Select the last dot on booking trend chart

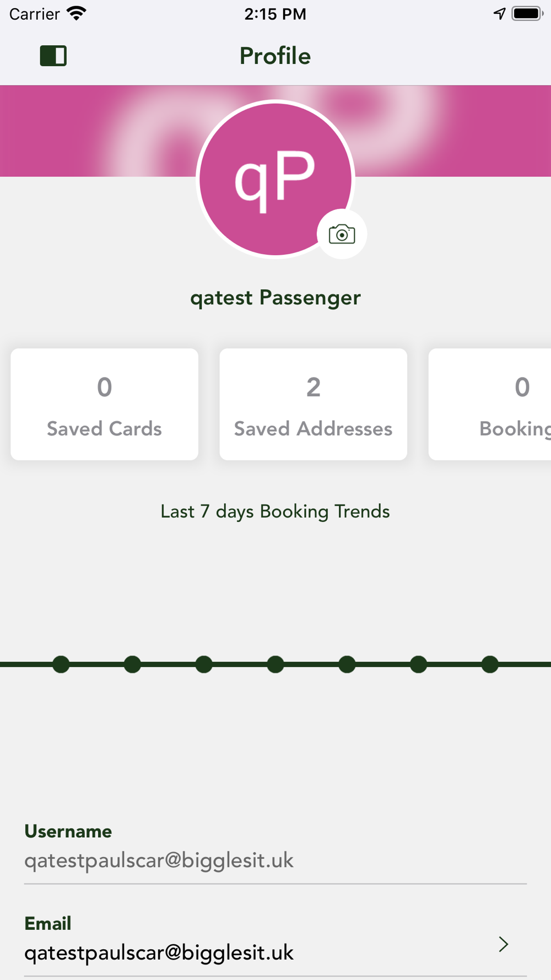[x=490, y=664]
